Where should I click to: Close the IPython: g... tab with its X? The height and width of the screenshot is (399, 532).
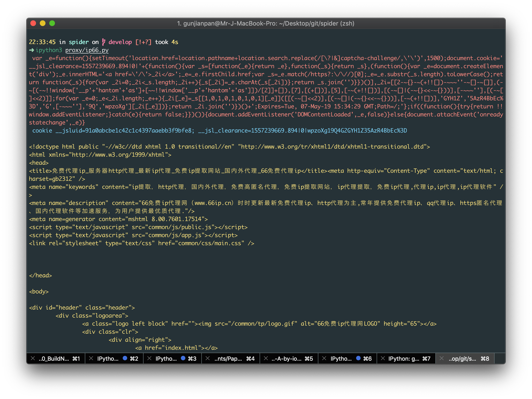[383, 358]
